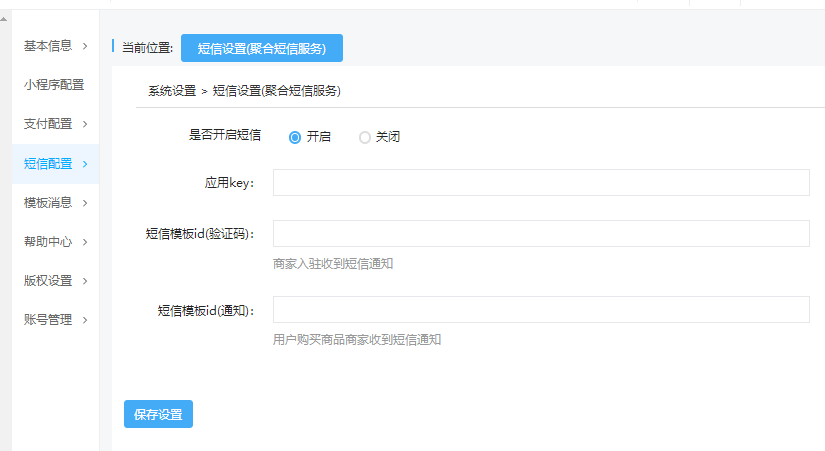Click the hint text 用户购买商品商家收到短信通知
Image resolution: width=825 pixels, height=451 pixels.
[357, 339]
